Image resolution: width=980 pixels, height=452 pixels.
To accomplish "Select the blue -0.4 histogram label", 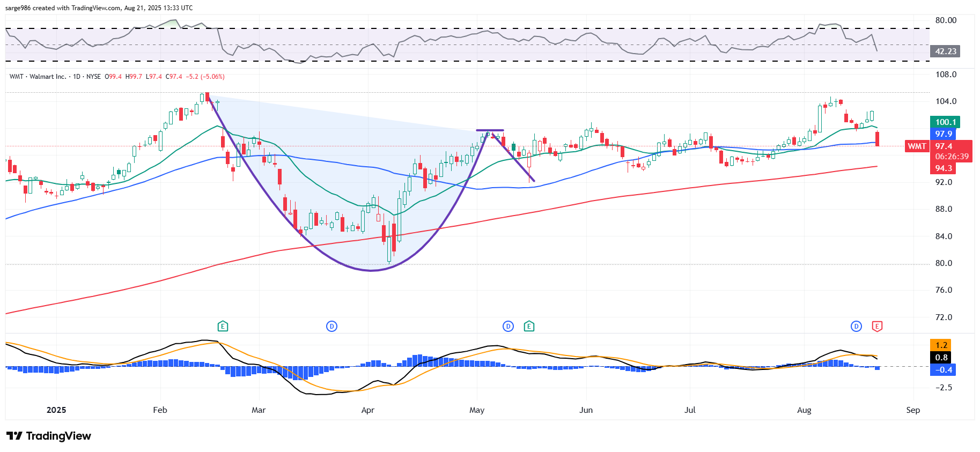I will 943,370.
